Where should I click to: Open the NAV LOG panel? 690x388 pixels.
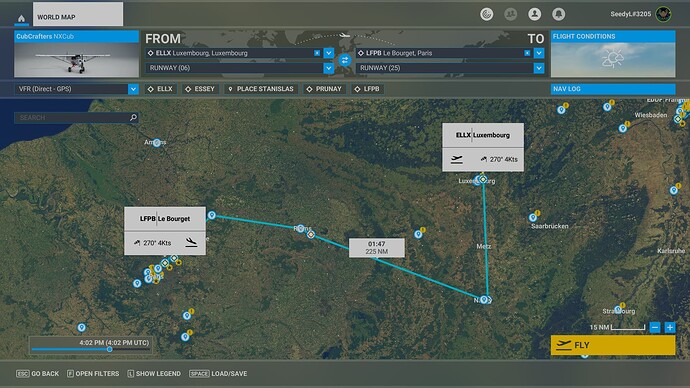click(613, 89)
